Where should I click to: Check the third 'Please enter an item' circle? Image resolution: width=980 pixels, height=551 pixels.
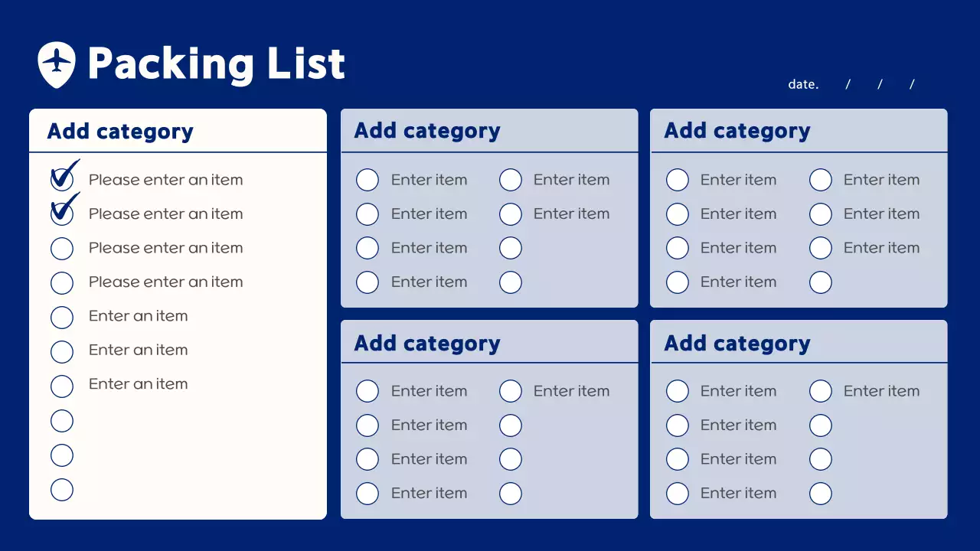pos(62,248)
